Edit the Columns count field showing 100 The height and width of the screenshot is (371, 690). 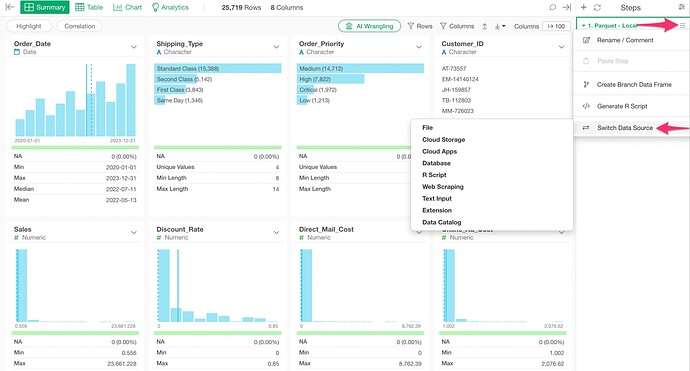click(x=556, y=26)
